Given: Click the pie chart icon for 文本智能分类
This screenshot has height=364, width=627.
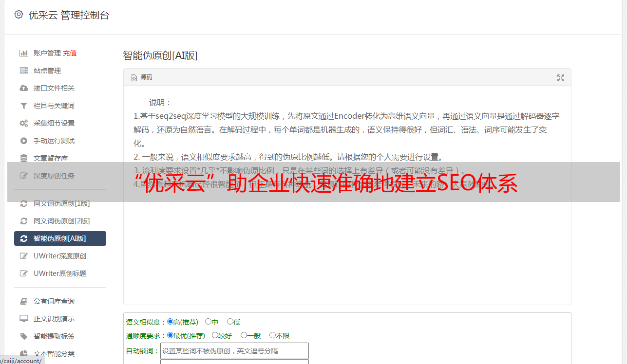Looking at the screenshot, I should click(x=23, y=354).
